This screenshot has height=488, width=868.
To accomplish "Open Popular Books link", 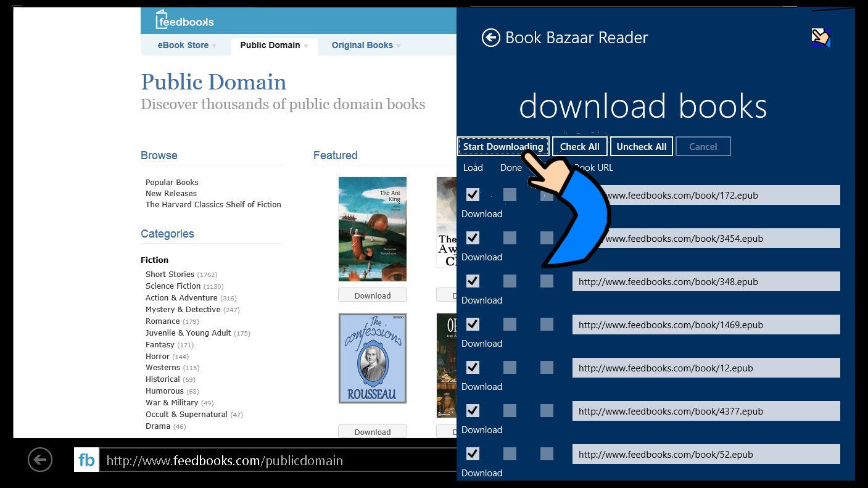I will 172,183.
